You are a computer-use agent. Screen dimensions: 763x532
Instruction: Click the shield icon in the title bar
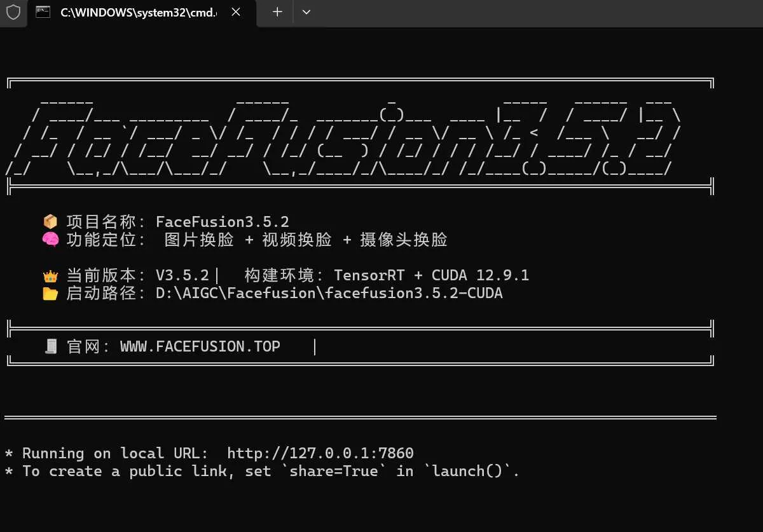coord(13,12)
